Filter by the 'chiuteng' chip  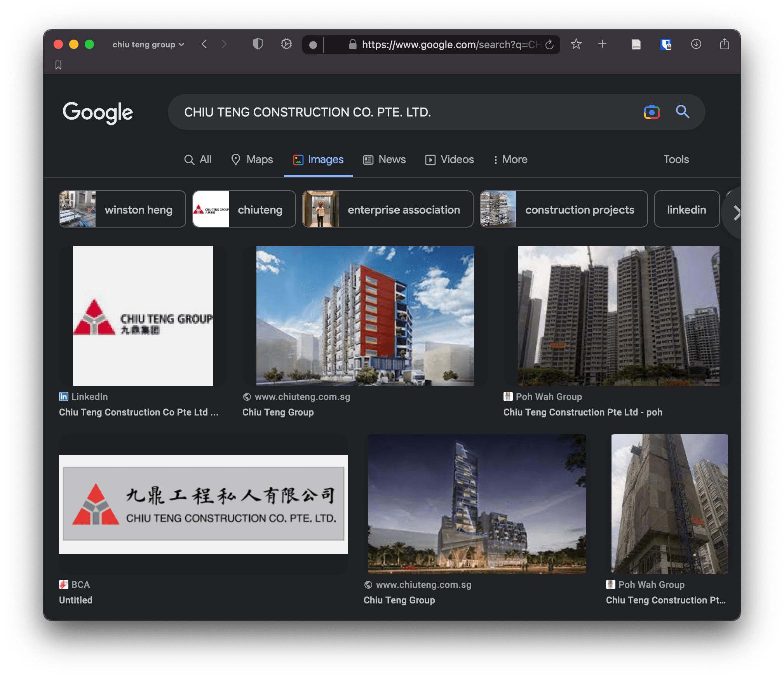tap(244, 209)
